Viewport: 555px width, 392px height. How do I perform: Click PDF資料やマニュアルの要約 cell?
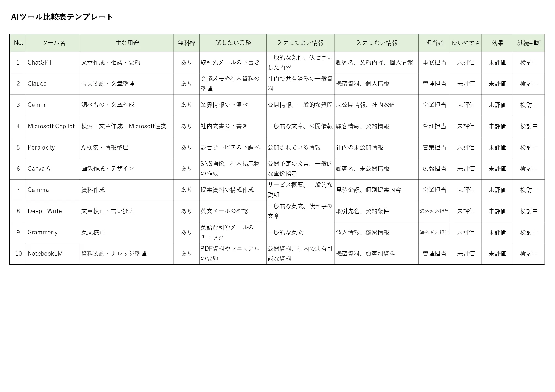(233, 254)
